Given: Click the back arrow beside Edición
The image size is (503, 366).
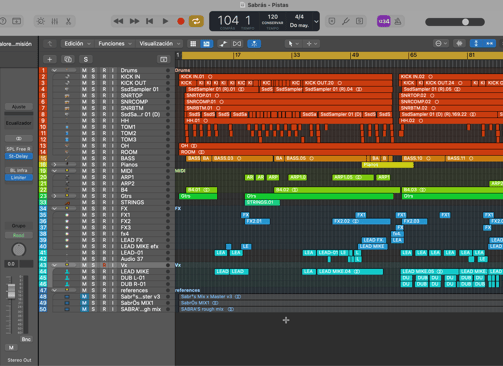Looking at the screenshot, I should click(50, 44).
